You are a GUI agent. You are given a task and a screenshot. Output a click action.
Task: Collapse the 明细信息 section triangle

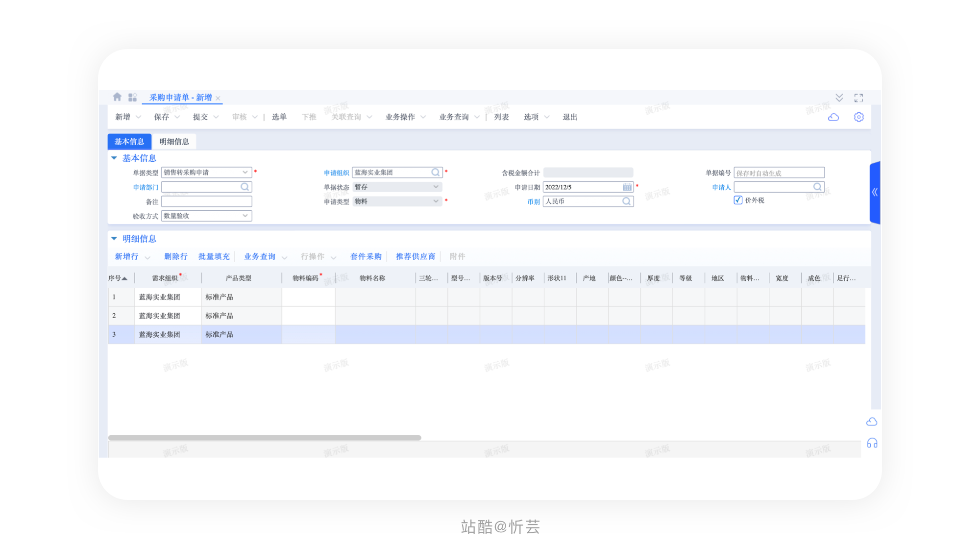(114, 239)
